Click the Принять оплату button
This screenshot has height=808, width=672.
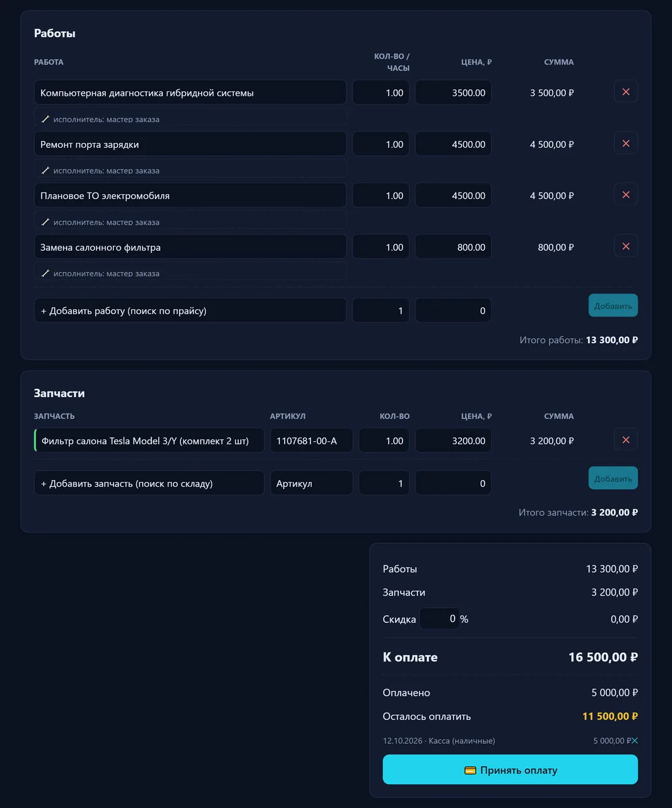tap(510, 770)
